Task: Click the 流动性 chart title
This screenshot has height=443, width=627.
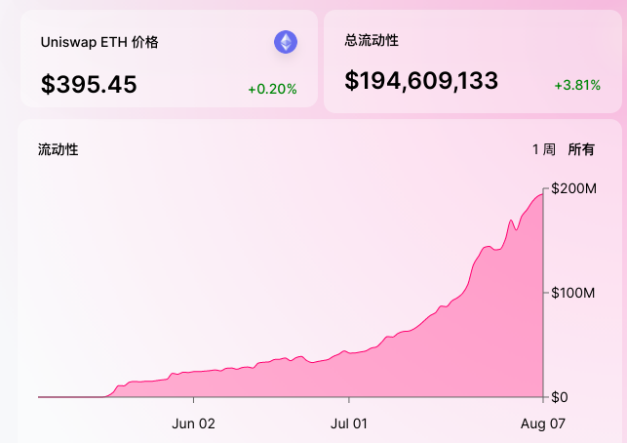Action: (x=58, y=150)
